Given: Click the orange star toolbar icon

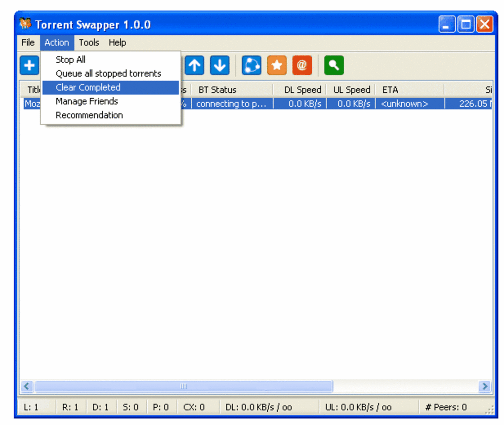Looking at the screenshot, I should (277, 65).
